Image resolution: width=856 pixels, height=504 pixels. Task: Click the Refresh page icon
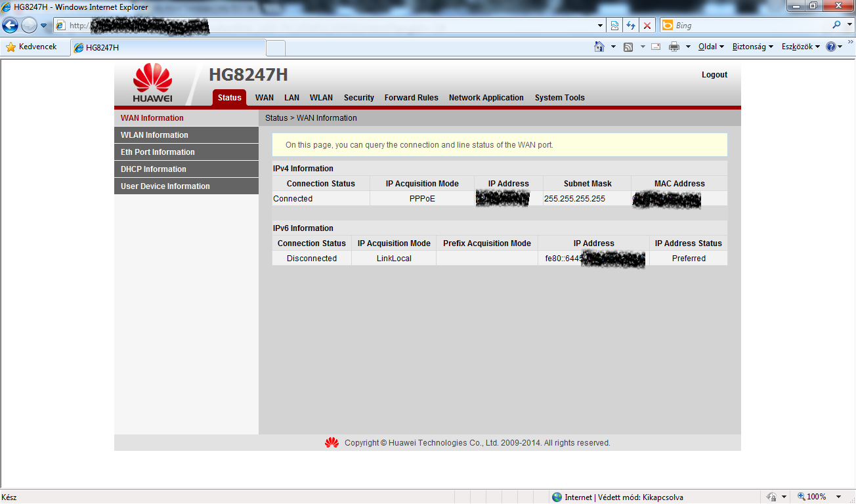pyautogui.click(x=631, y=26)
